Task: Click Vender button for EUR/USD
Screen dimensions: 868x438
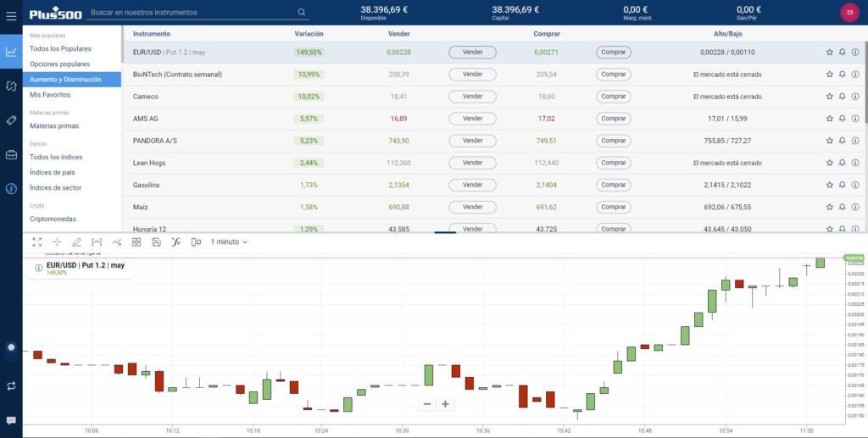Action: (x=472, y=52)
